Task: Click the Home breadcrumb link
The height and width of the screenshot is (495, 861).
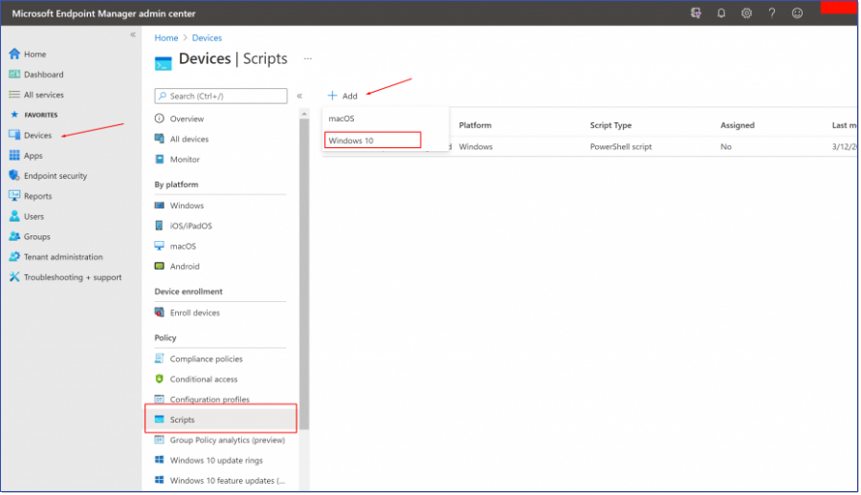Action: coord(166,38)
